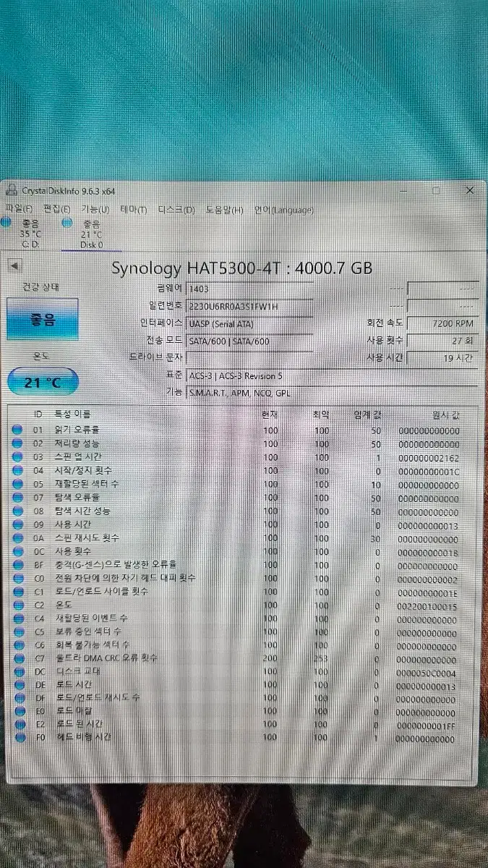Click the status icon for C1 로드/언로드 사이클 횟수
The width and height of the screenshot is (488, 868).
tap(17, 592)
